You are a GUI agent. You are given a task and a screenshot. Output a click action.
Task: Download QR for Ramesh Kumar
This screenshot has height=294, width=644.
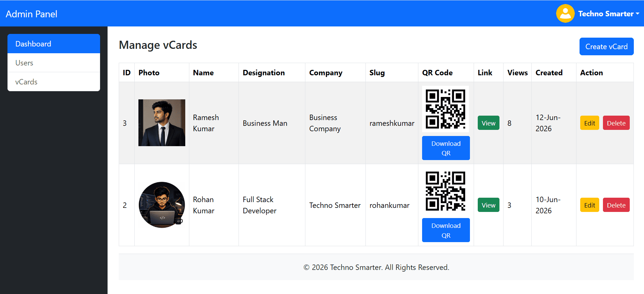[446, 148]
